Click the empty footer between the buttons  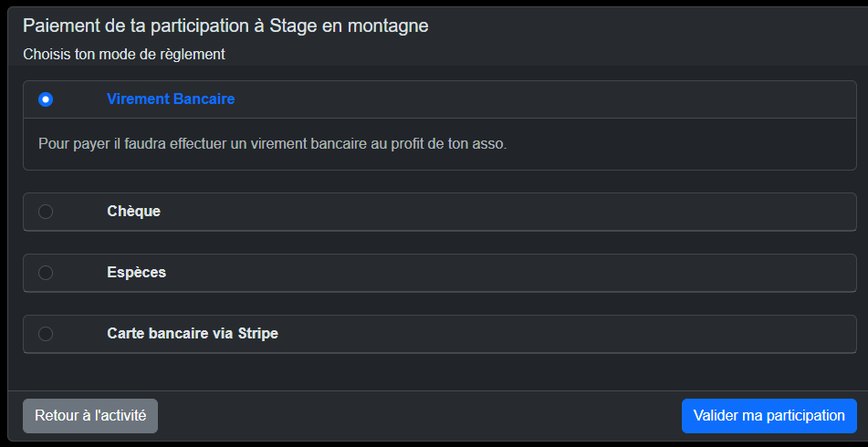pos(420,416)
